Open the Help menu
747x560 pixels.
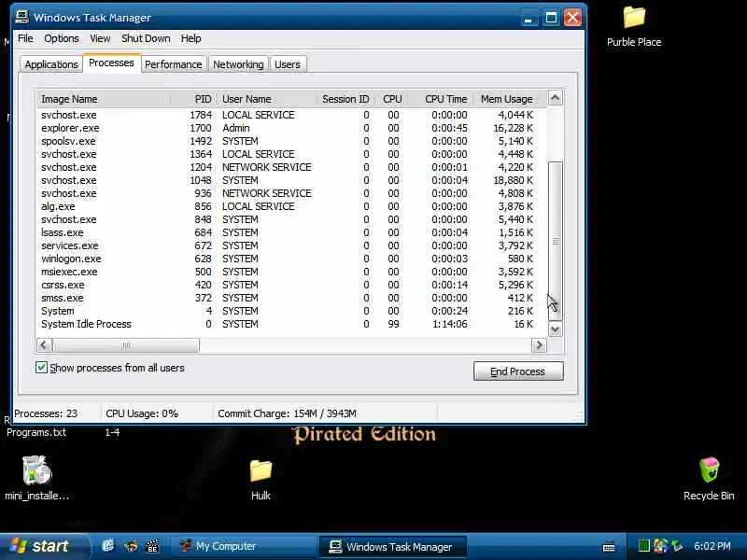coord(191,38)
